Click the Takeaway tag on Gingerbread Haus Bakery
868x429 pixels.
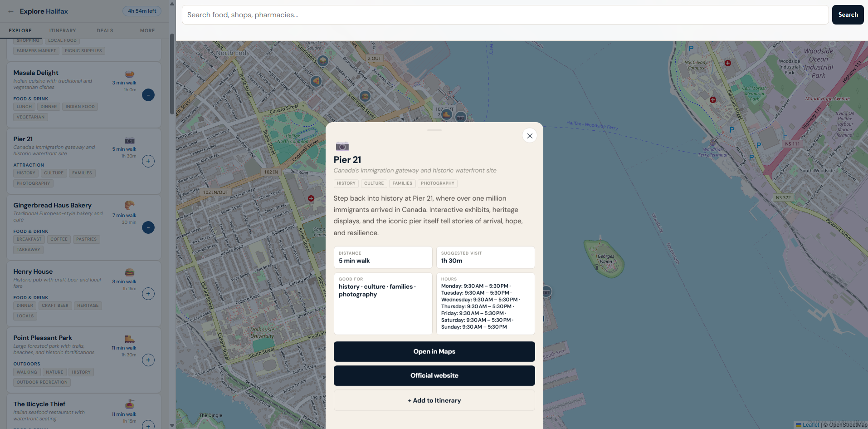tap(29, 250)
